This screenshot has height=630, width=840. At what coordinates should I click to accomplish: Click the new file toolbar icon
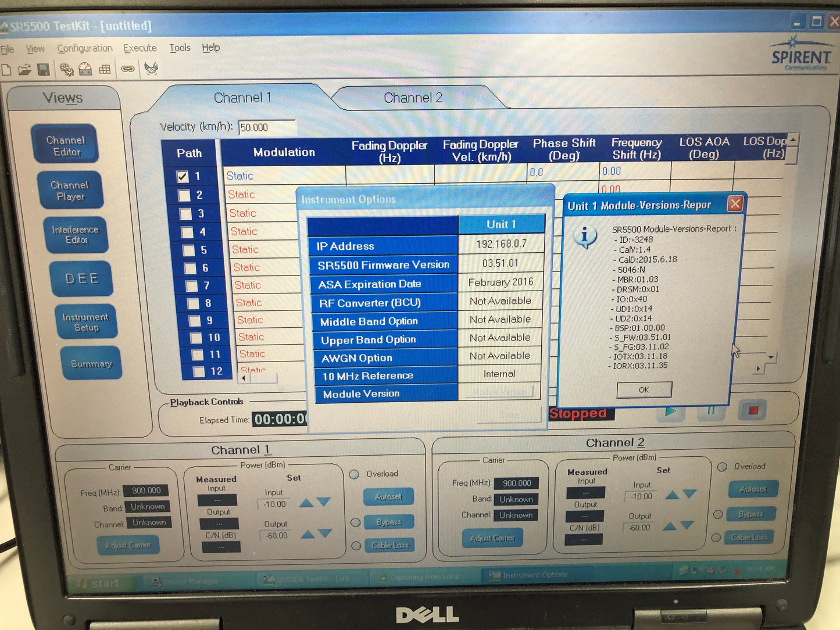[x=6, y=70]
